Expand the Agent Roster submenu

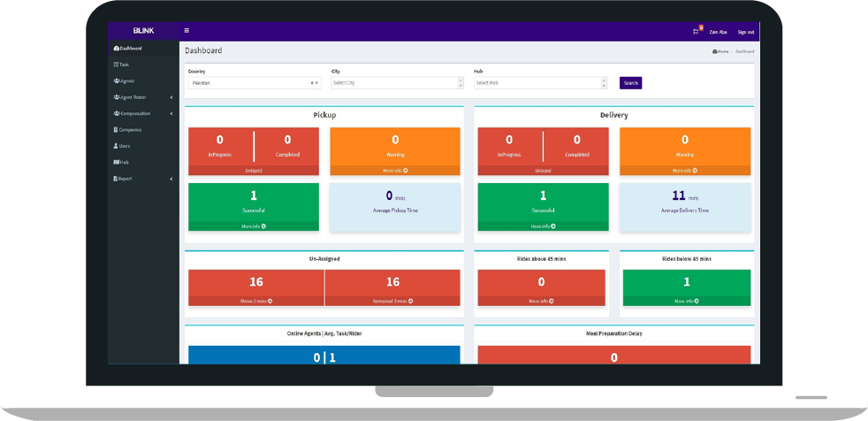coord(171,97)
